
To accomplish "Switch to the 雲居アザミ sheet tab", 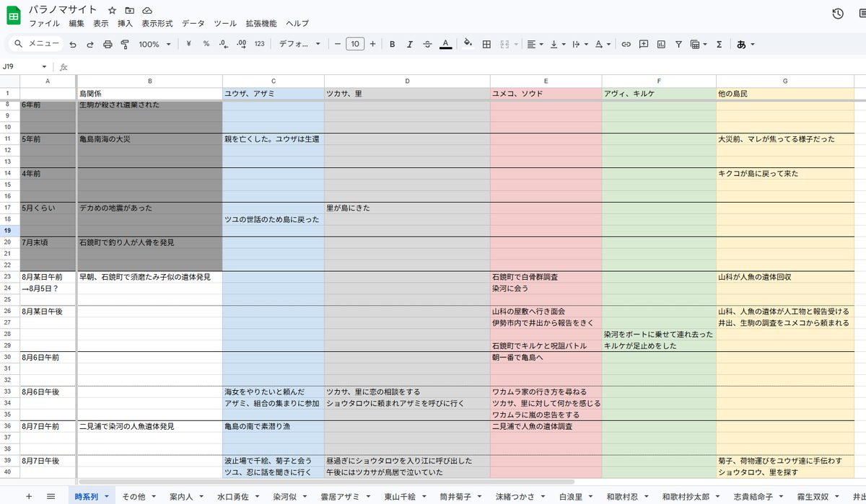I will pos(344,496).
